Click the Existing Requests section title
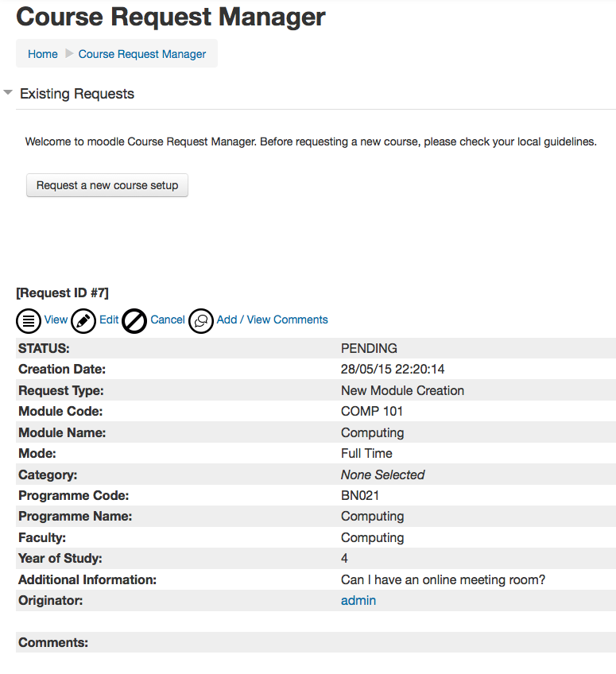The image size is (616, 674). (x=77, y=94)
